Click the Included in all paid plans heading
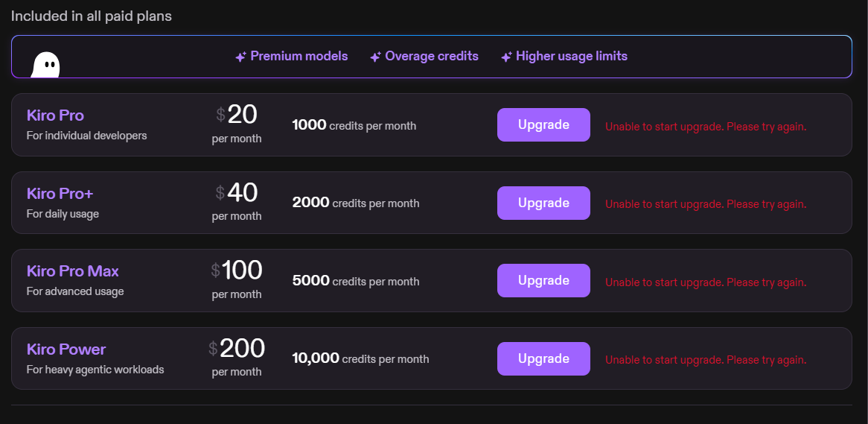Image resolution: width=868 pixels, height=424 pixels. pos(92,16)
